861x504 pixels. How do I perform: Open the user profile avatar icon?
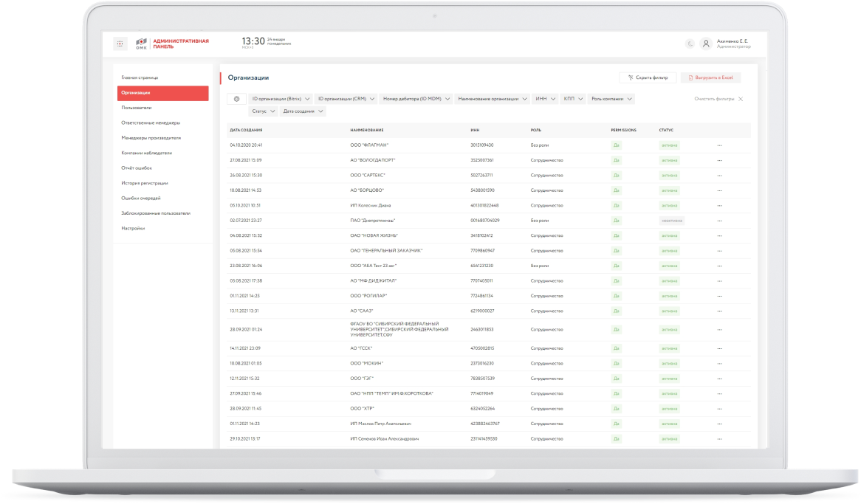point(706,44)
